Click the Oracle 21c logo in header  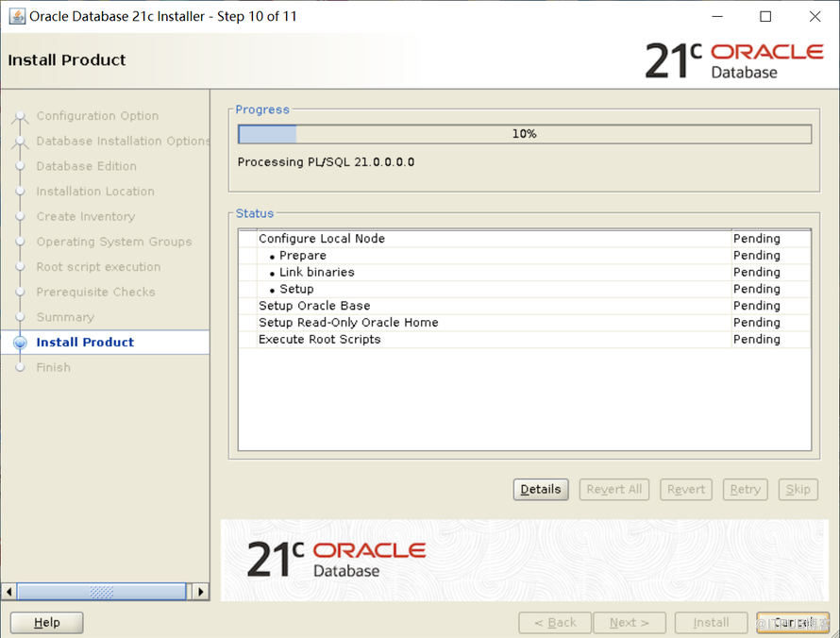pyautogui.click(x=734, y=60)
